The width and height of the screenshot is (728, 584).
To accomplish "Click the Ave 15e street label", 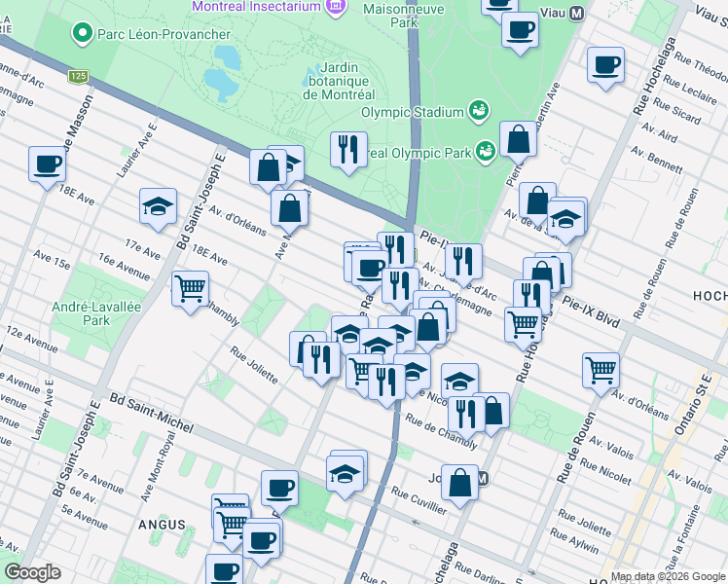I will coord(52,260).
